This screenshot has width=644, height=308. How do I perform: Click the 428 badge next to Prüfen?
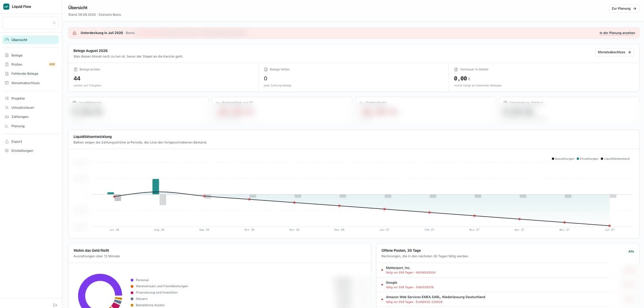pyautogui.click(x=52, y=64)
